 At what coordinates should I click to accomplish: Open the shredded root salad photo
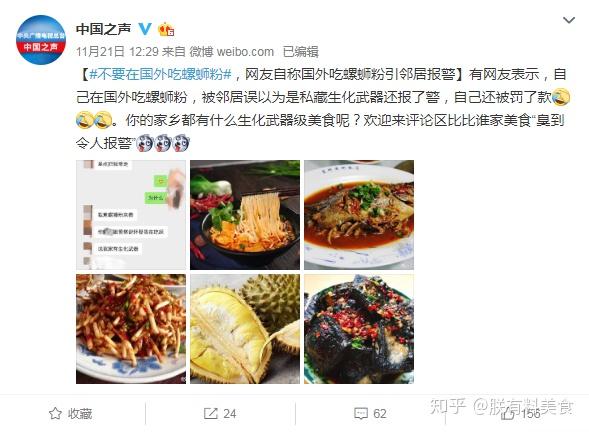coord(131,329)
